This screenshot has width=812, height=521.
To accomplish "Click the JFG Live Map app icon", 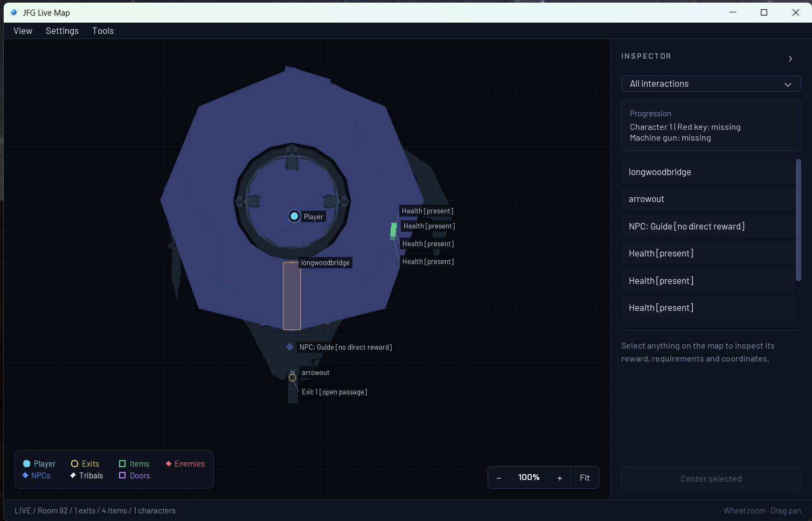I will 13,12.
